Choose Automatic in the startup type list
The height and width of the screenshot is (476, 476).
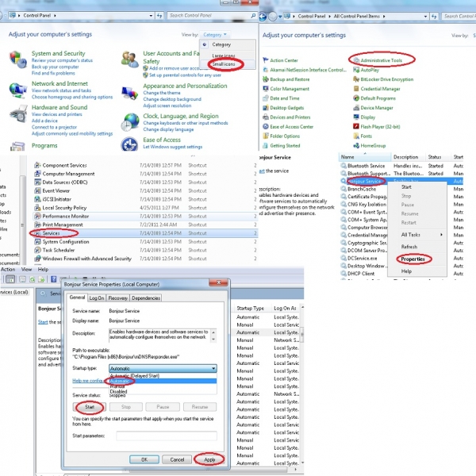point(163,381)
